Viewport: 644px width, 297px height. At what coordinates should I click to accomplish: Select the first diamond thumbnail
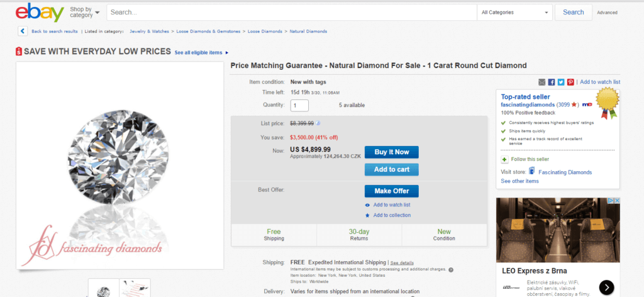(104, 288)
